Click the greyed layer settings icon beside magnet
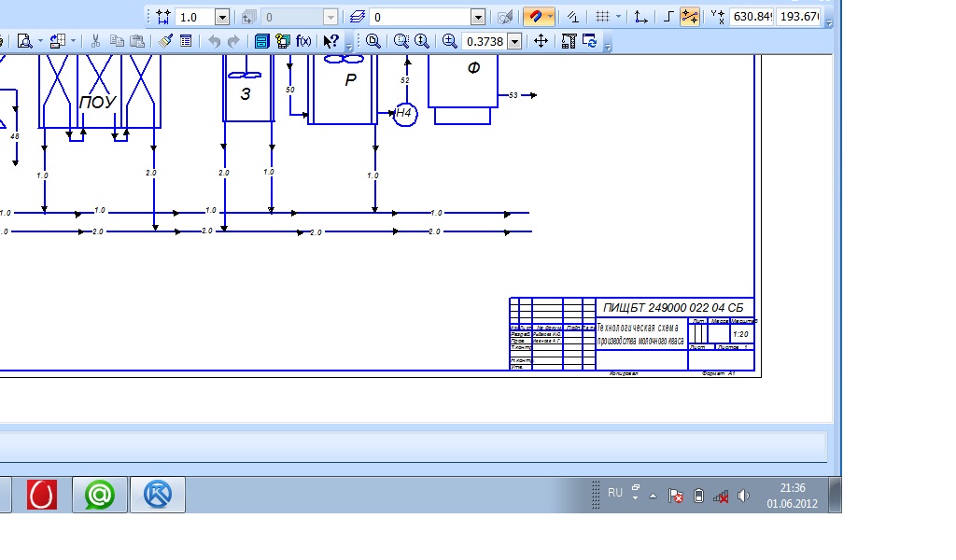 click(505, 17)
